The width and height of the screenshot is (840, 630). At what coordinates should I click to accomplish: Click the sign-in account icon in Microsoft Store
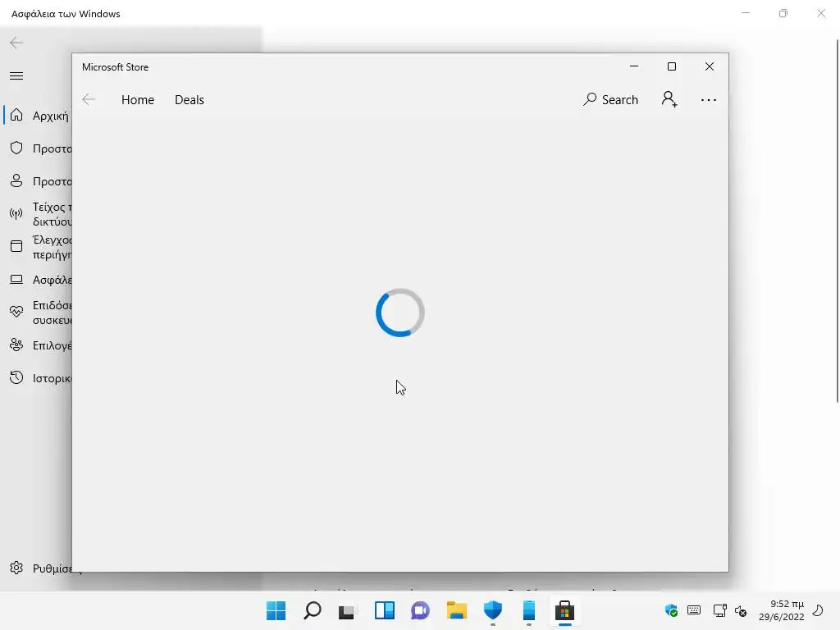669,99
